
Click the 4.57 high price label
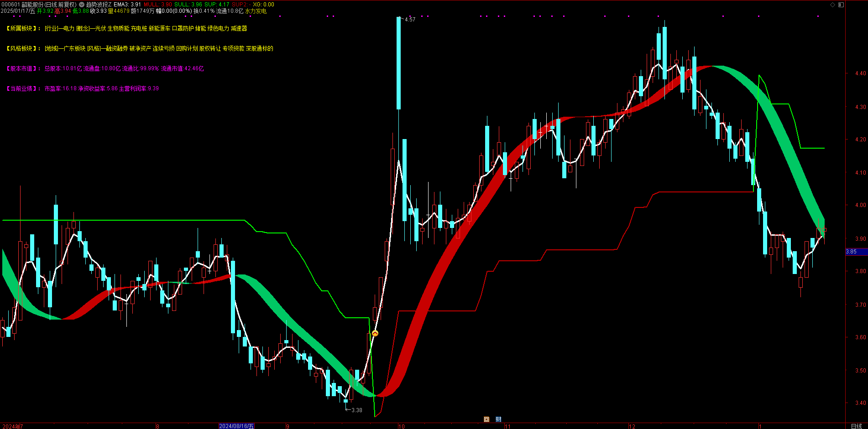click(x=410, y=20)
